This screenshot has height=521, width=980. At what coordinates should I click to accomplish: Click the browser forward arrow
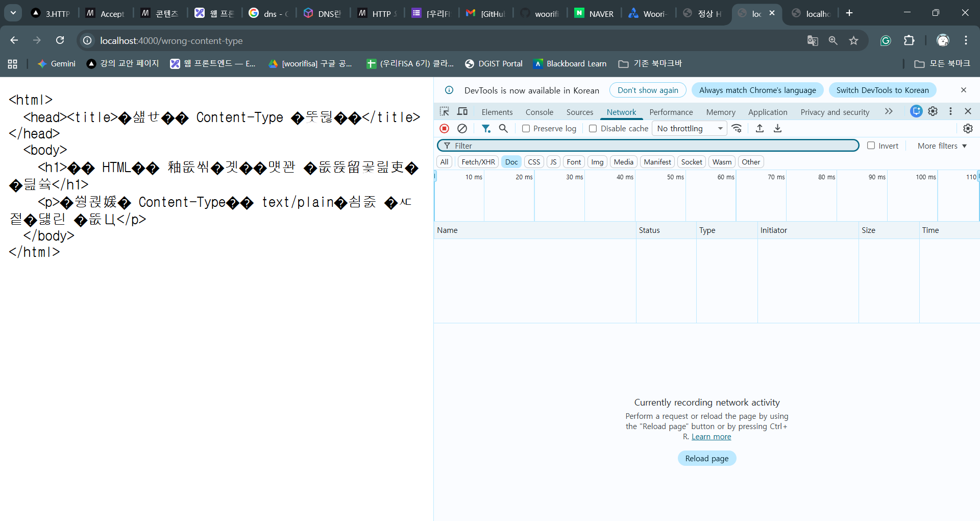pyautogui.click(x=37, y=40)
